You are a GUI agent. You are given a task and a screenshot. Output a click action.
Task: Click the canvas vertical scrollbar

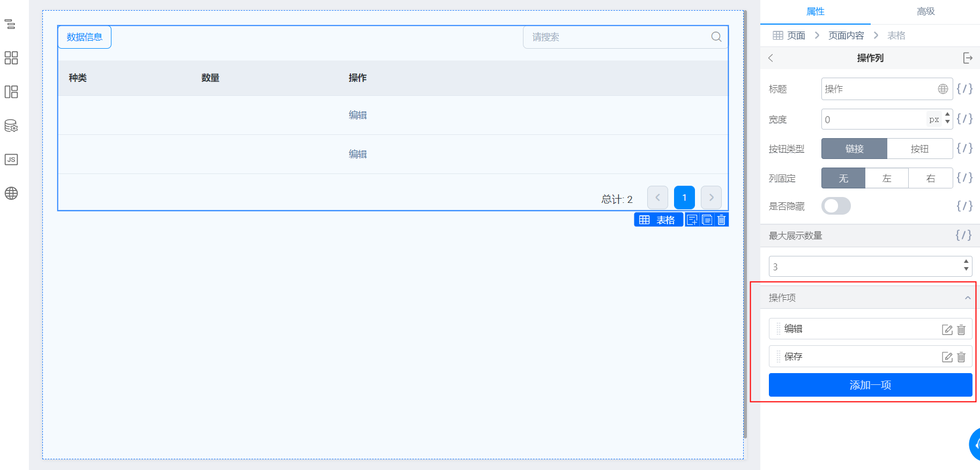745,225
